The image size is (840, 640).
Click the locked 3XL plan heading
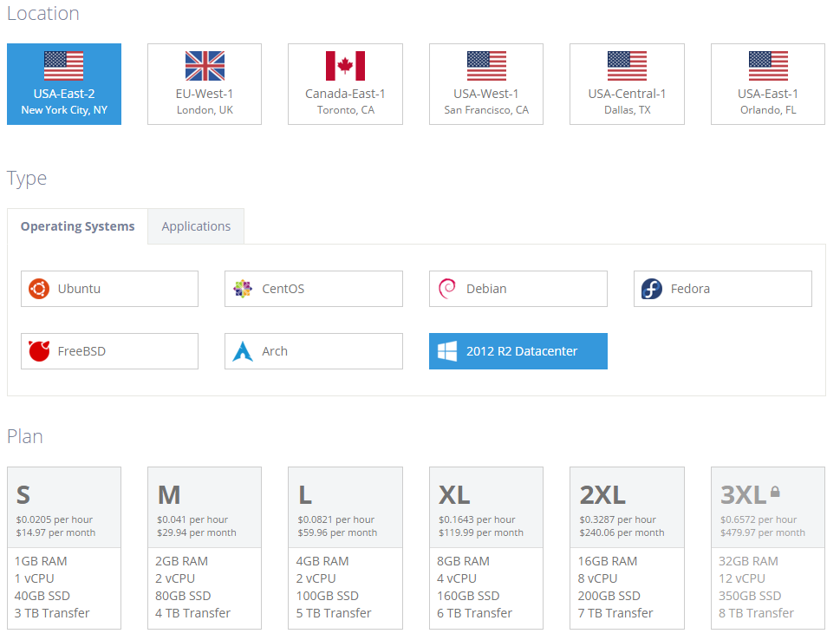[743, 494]
